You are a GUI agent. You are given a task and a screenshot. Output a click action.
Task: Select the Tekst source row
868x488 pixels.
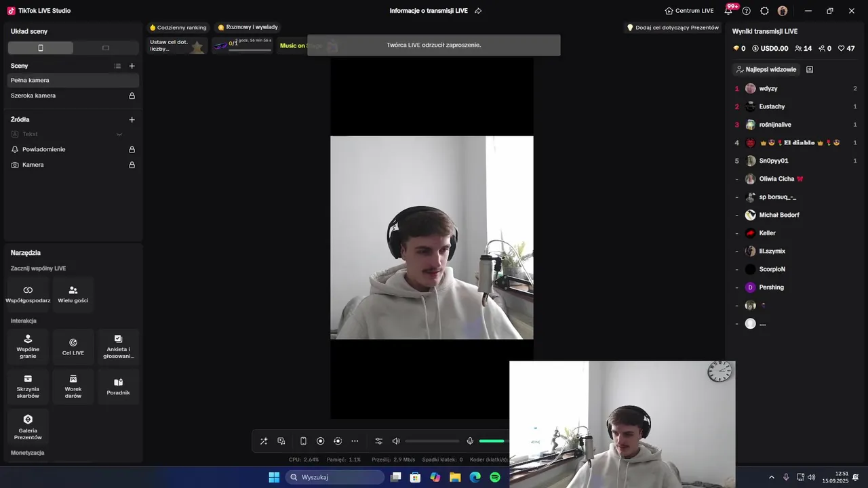click(73, 134)
